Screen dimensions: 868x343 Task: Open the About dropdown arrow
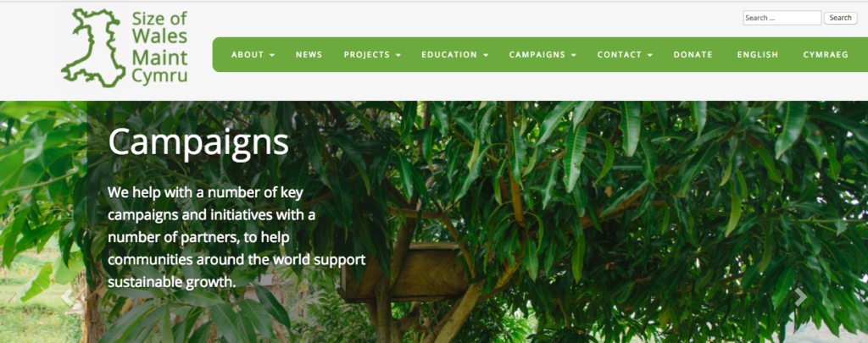point(272,55)
